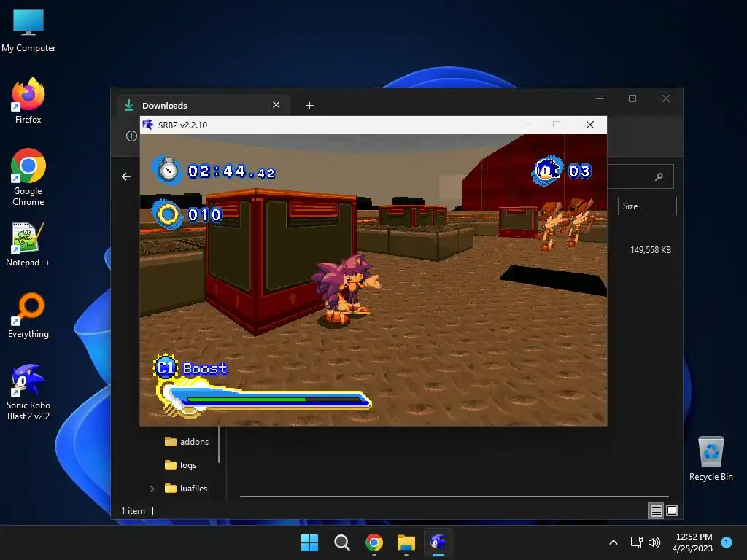This screenshot has width=747, height=560.
Task: Expand the luafiles folder tree node
Action: pos(152,489)
